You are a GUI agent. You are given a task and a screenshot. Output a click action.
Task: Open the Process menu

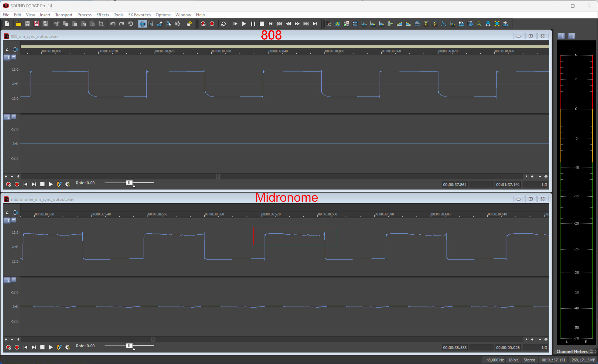point(84,15)
